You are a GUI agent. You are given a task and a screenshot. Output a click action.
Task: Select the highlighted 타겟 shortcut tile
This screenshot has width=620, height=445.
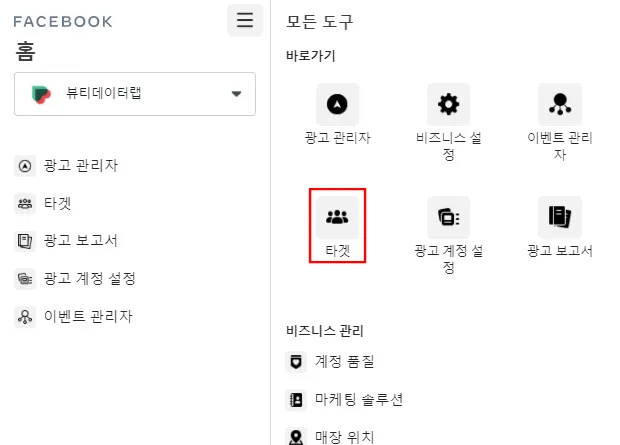pyautogui.click(x=337, y=225)
